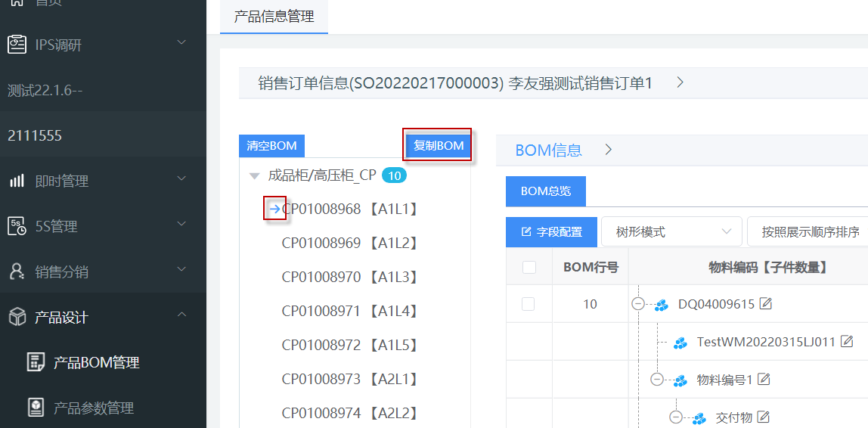This screenshot has height=428, width=868.
Task: Select CP01008970 【A1L3】 in the tree
Action: point(349,278)
